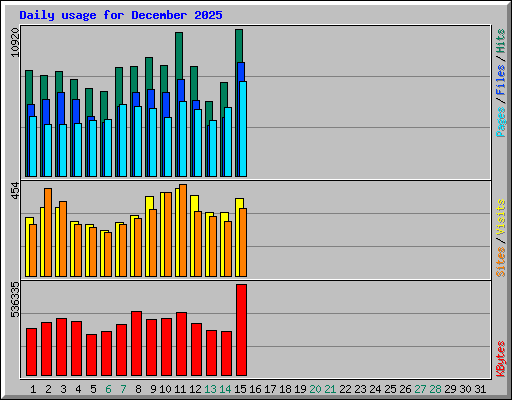Click day label 25 on the x-axis

tap(390, 389)
